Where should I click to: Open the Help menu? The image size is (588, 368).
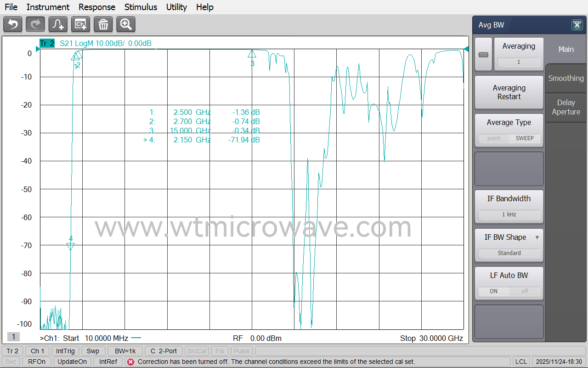(x=205, y=7)
